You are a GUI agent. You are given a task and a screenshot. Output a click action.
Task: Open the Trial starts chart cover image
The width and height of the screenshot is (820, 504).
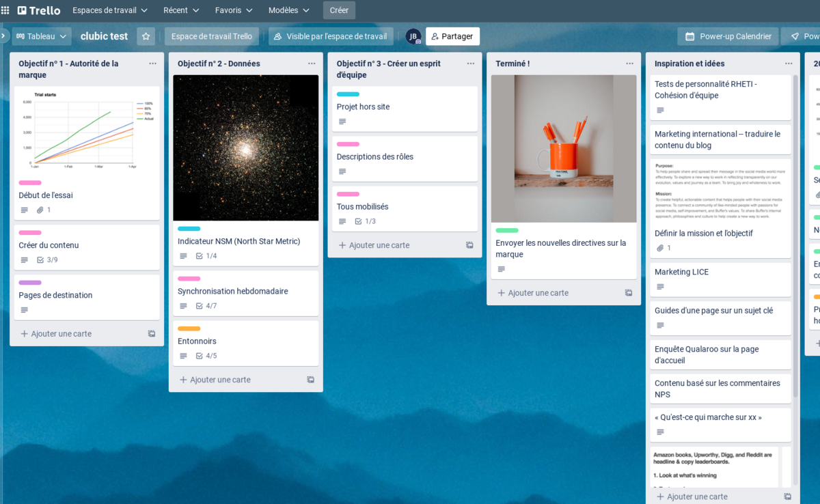click(x=87, y=130)
